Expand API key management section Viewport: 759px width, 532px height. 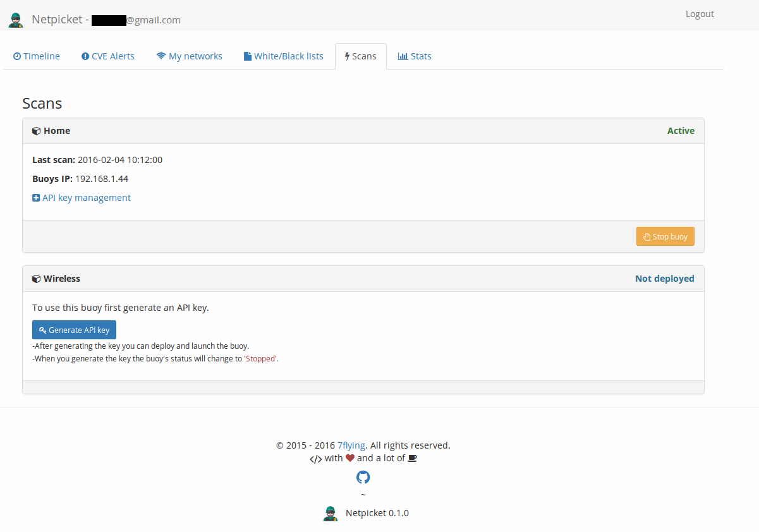click(x=82, y=198)
